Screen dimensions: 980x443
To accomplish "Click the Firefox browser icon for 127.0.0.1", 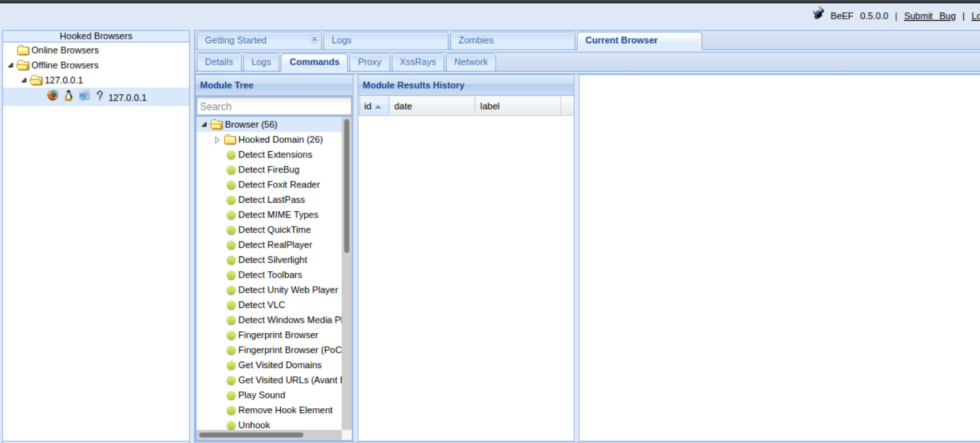I will pos(53,96).
